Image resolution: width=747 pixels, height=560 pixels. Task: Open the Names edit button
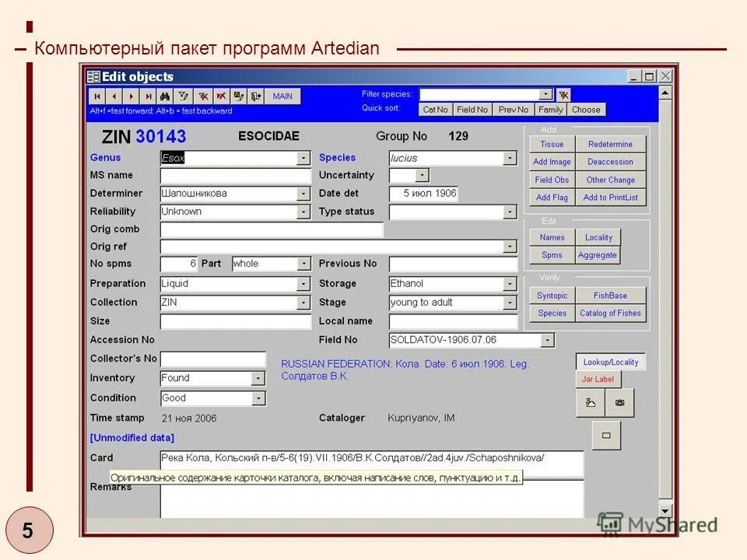click(552, 238)
